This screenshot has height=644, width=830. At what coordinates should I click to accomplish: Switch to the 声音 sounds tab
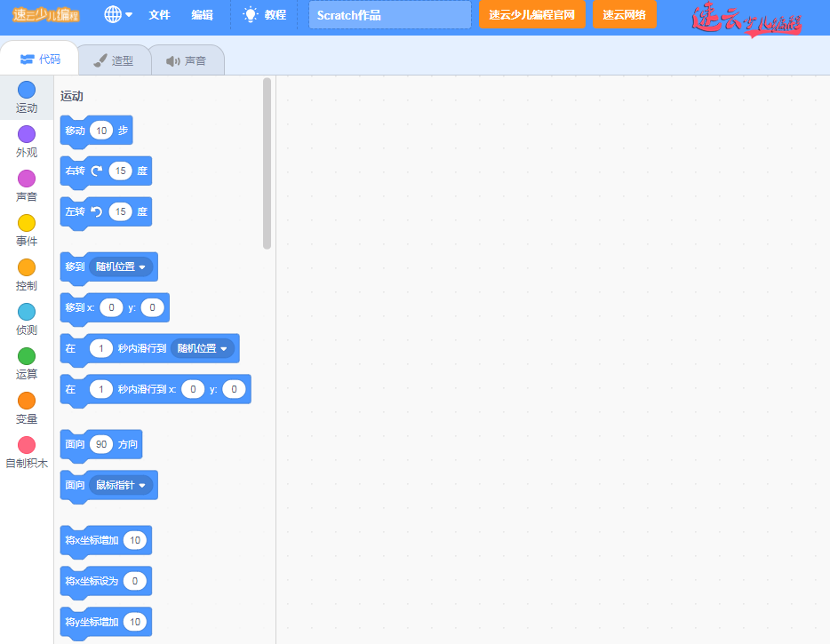click(187, 60)
